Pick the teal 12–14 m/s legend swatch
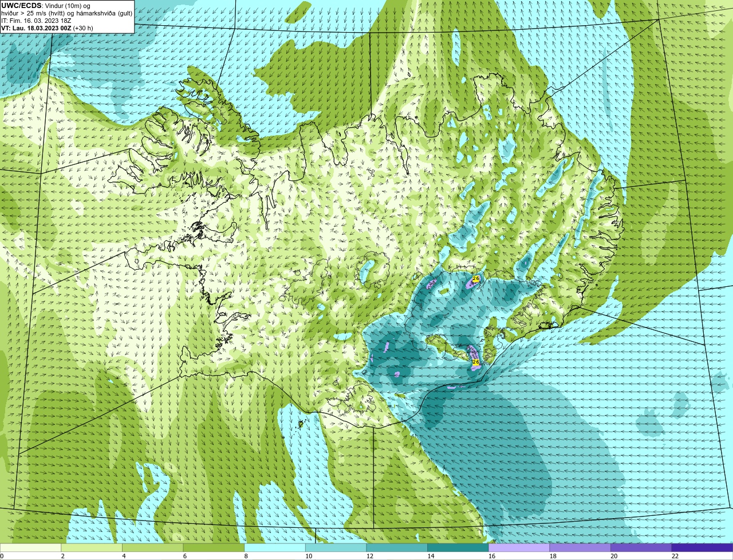The image size is (733, 560). click(397, 547)
